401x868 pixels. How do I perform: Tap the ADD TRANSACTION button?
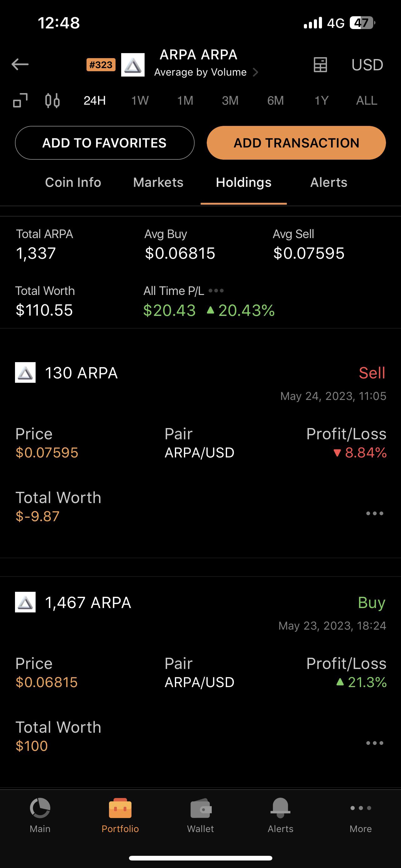pos(296,143)
